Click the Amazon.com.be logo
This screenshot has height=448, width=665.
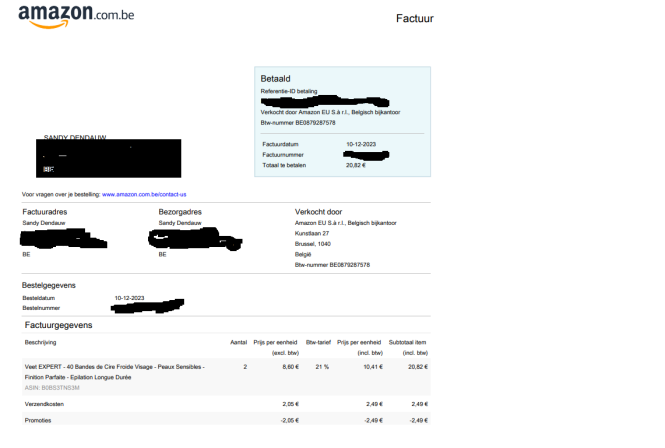[x=76, y=16]
